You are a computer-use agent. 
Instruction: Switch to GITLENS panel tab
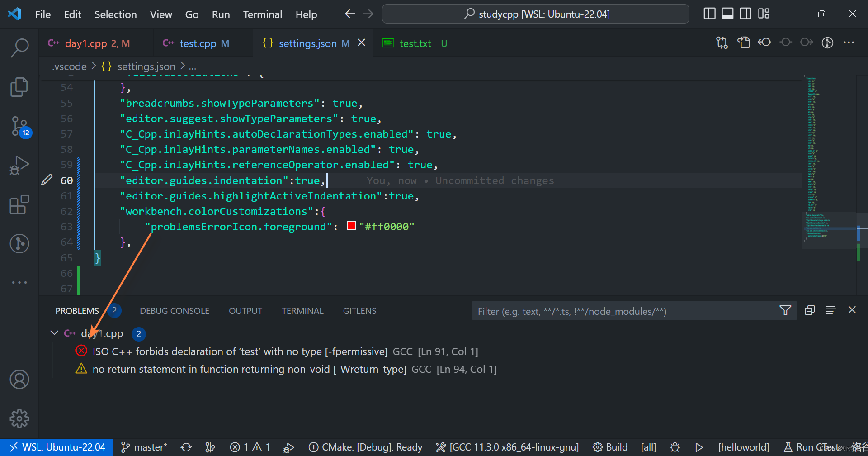click(359, 311)
